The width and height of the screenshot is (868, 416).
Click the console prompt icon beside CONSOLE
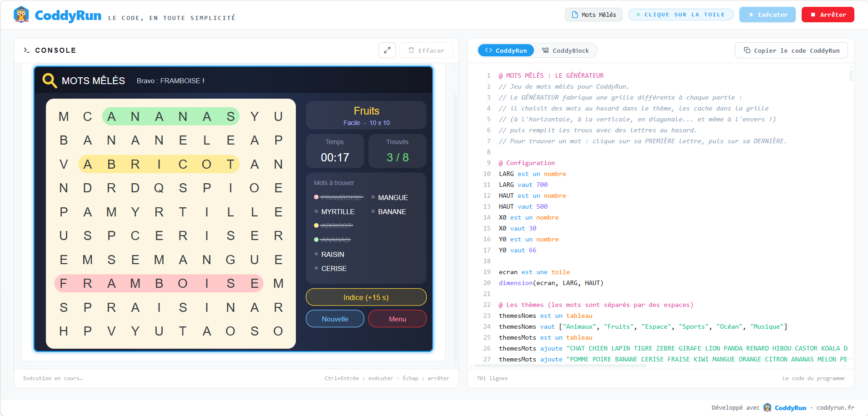click(x=27, y=50)
